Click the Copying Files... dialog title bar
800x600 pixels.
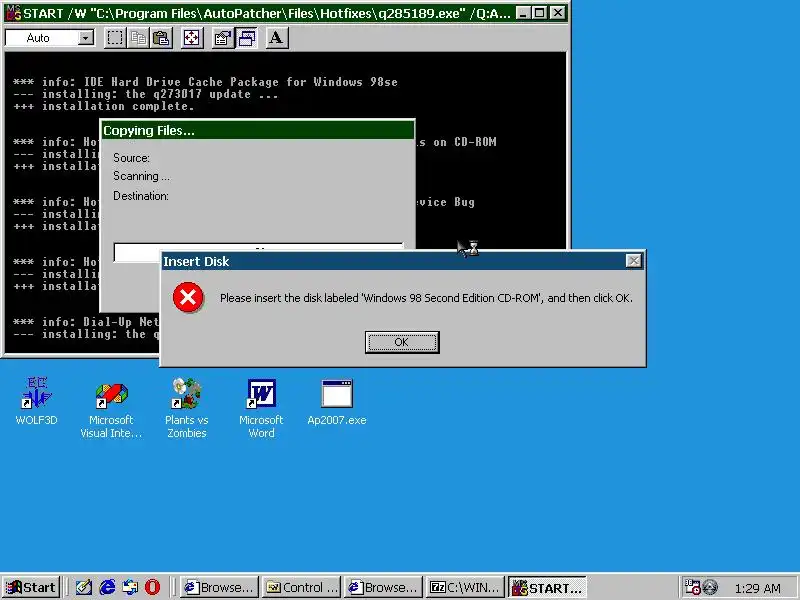[x=258, y=131]
